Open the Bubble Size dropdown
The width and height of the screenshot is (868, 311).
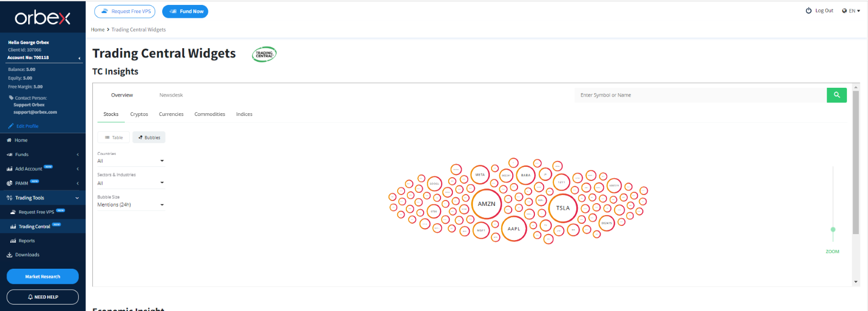[x=131, y=205]
